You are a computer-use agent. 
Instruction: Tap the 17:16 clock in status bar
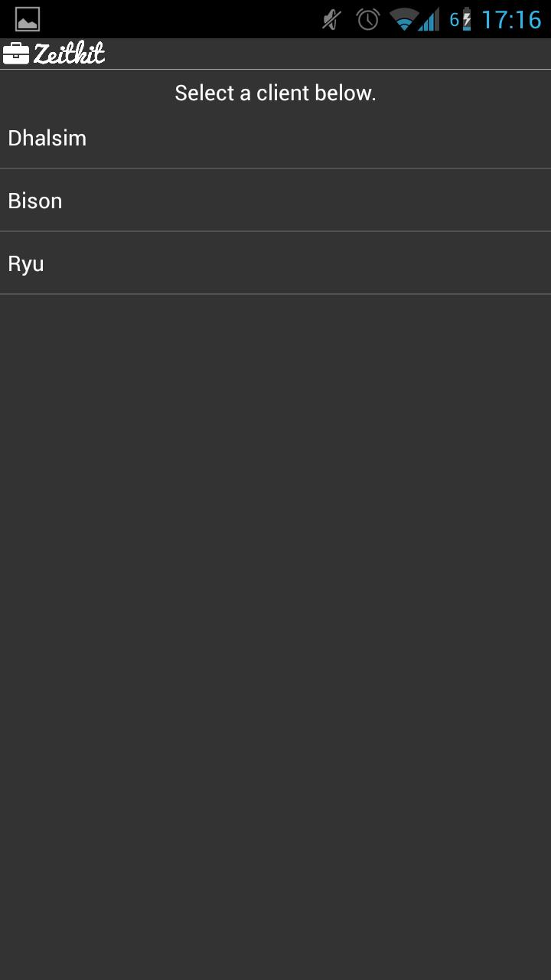[x=511, y=19]
